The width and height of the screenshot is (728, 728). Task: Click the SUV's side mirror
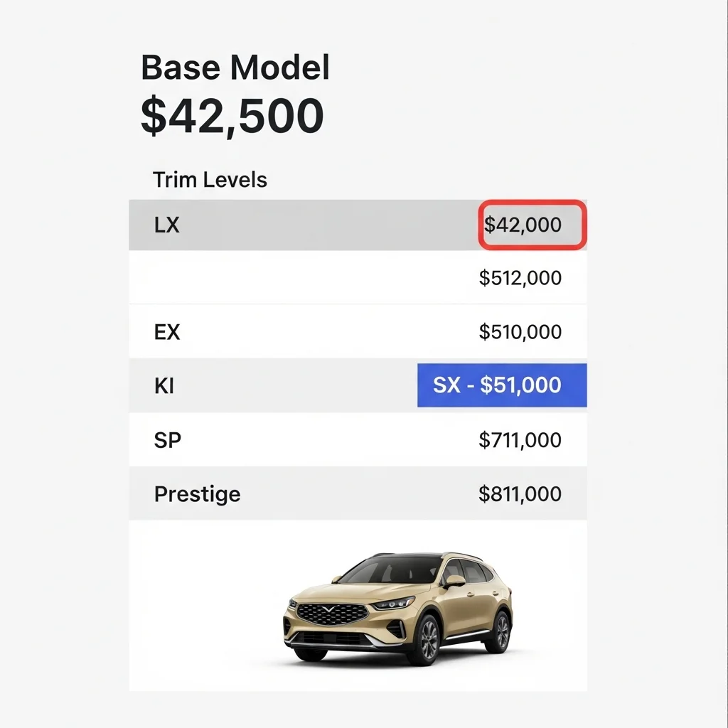coord(454,582)
